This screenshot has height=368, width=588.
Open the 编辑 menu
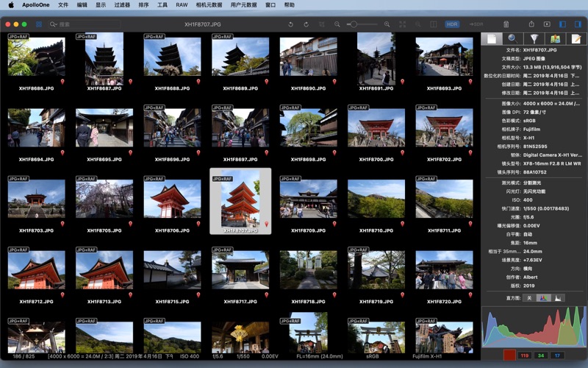pyautogui.click(x=82, y=5)
